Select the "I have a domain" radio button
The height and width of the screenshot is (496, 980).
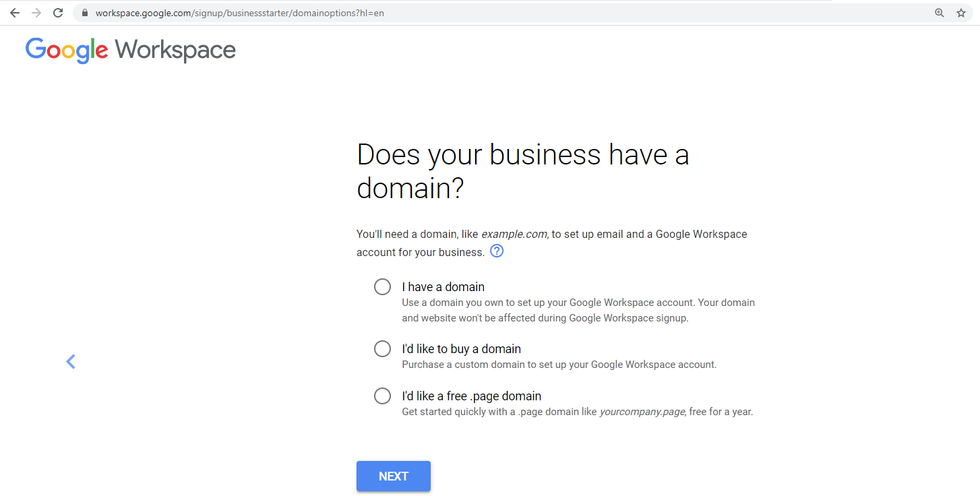pos(382,287)
